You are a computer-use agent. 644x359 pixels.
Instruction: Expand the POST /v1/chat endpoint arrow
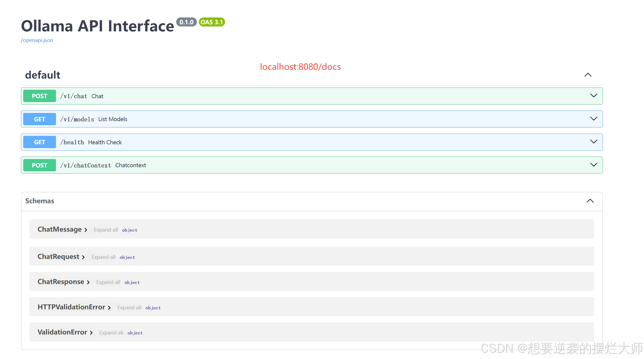pos(593,96)
